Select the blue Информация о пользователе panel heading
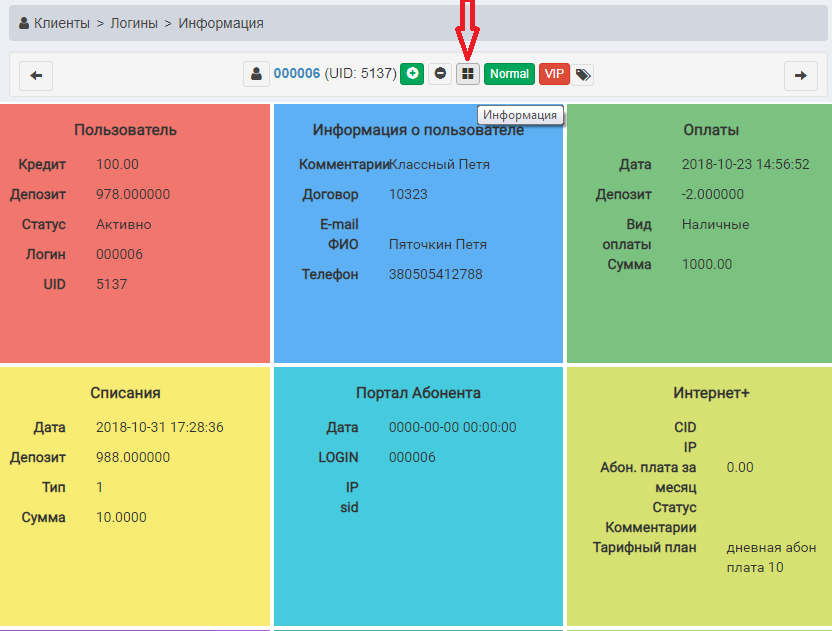 pos(418,130)
